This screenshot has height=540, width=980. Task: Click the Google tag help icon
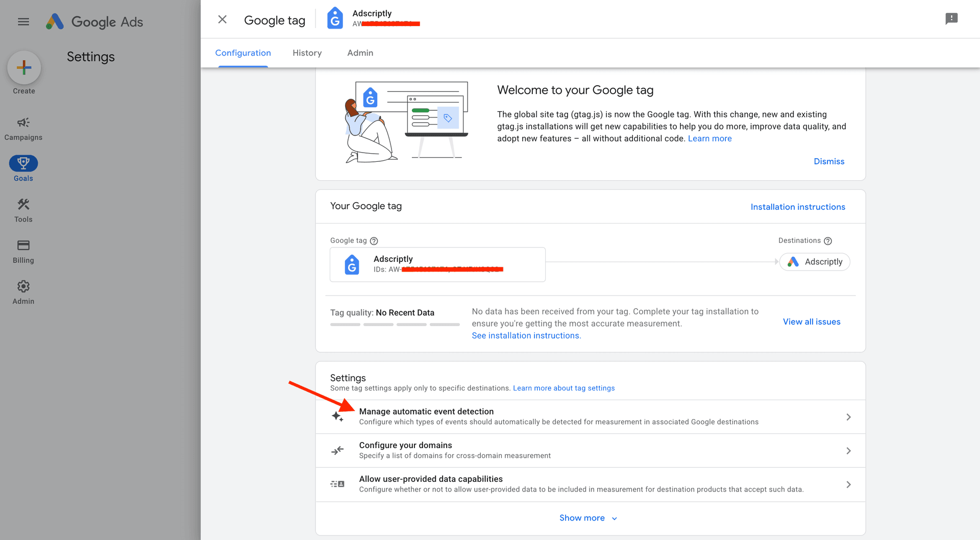(x=374, y=240)
